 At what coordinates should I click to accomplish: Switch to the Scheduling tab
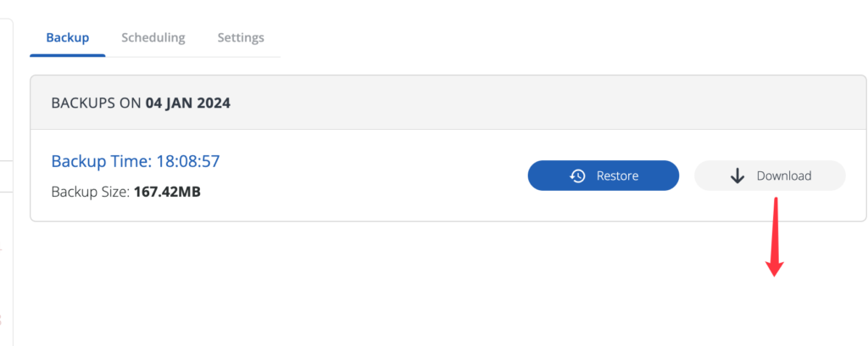click(153, 37)
